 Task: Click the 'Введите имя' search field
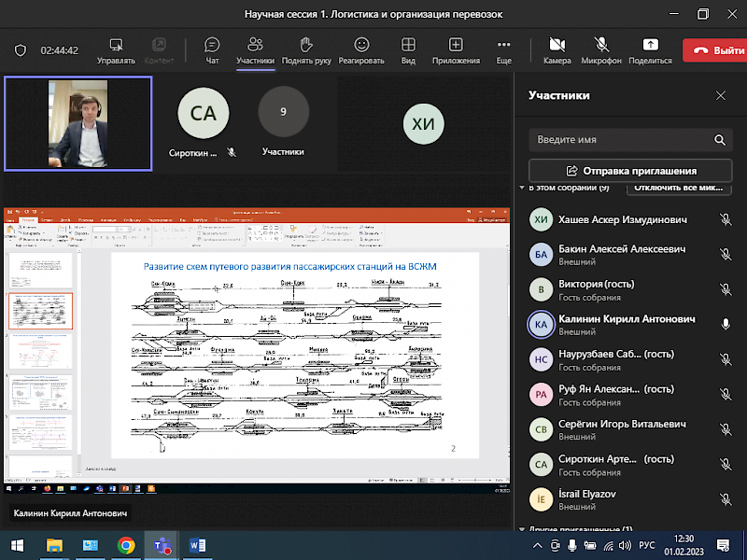tap(621, 140)
